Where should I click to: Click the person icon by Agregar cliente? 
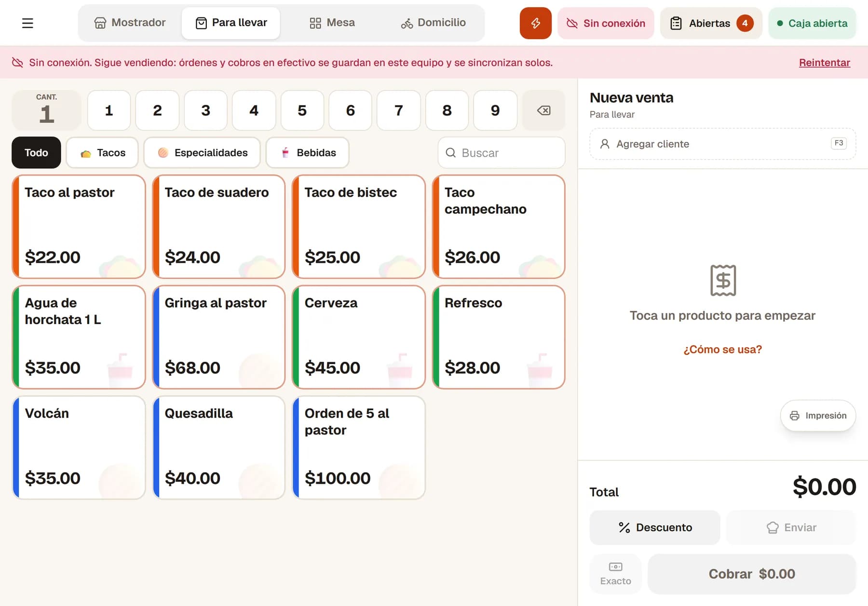(604, 144)
